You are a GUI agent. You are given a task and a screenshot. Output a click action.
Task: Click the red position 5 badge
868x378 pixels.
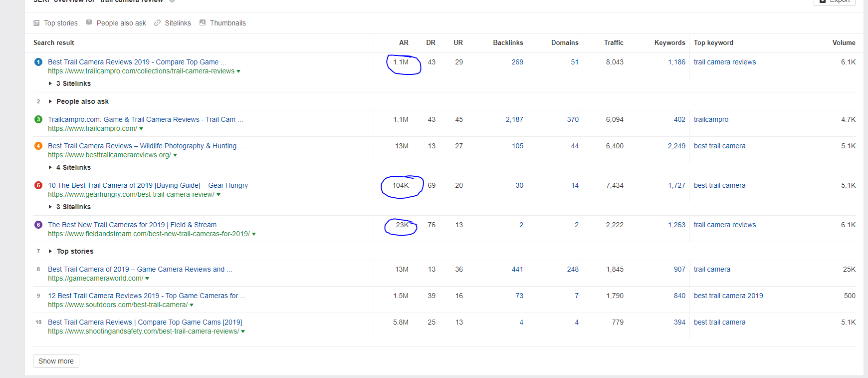(38, 185)
